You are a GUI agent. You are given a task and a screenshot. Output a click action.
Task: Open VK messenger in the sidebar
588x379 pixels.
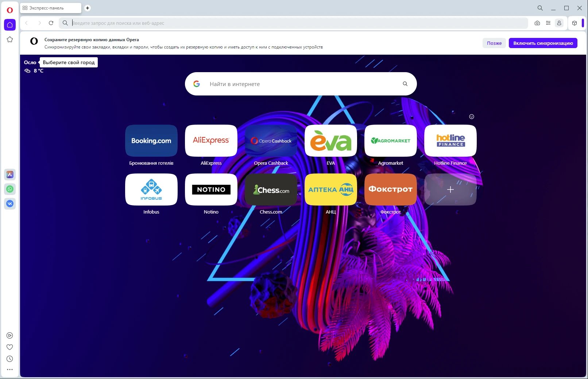click(10, 204)
